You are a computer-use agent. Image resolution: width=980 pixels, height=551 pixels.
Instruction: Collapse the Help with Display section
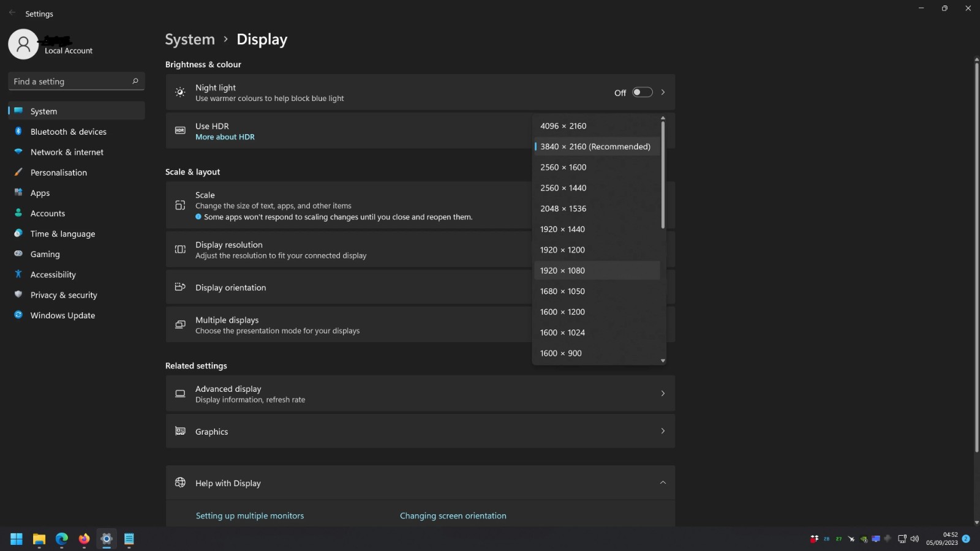[x=663, y=482]
